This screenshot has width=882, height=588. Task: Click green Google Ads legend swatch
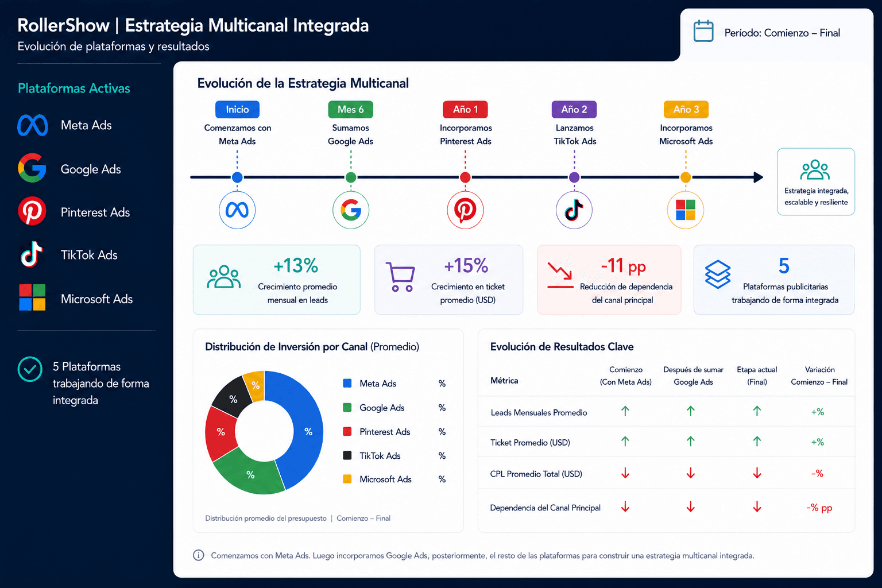(x=347, y=407)
